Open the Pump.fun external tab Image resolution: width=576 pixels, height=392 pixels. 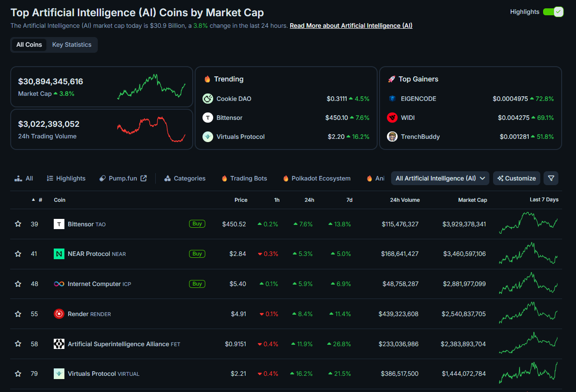123,178
